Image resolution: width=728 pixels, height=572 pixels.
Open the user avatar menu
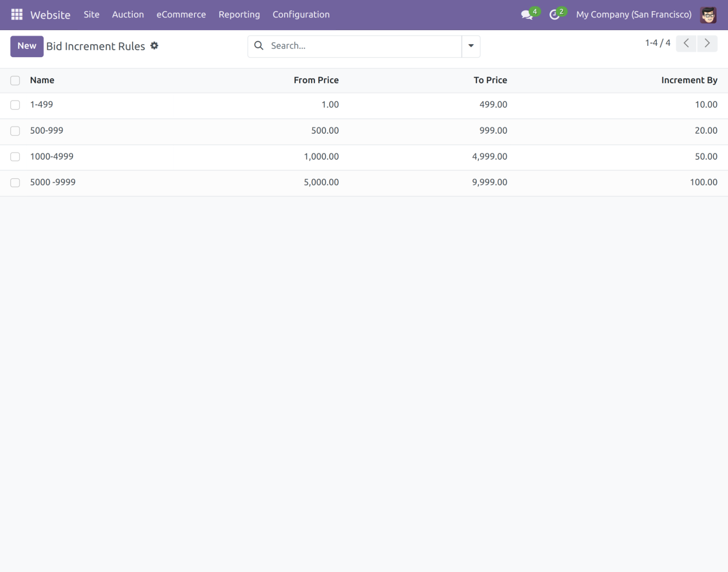click(x=708, y=15)
